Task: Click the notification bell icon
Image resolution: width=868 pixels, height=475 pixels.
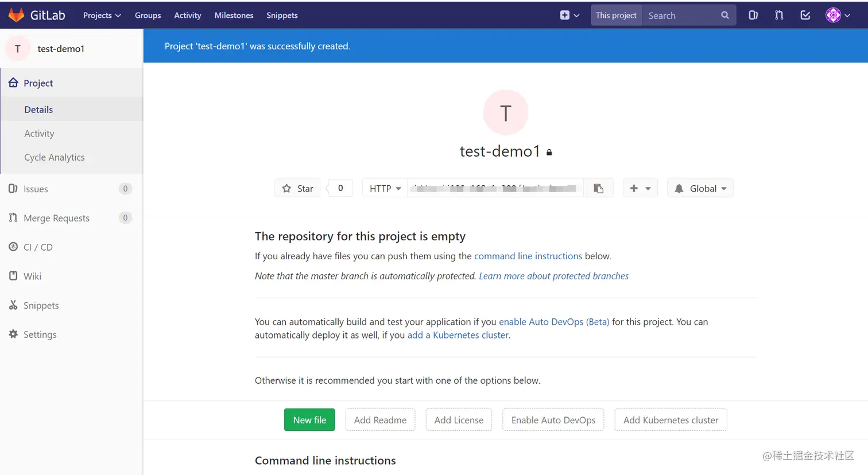Action: (x=679, y=188)
